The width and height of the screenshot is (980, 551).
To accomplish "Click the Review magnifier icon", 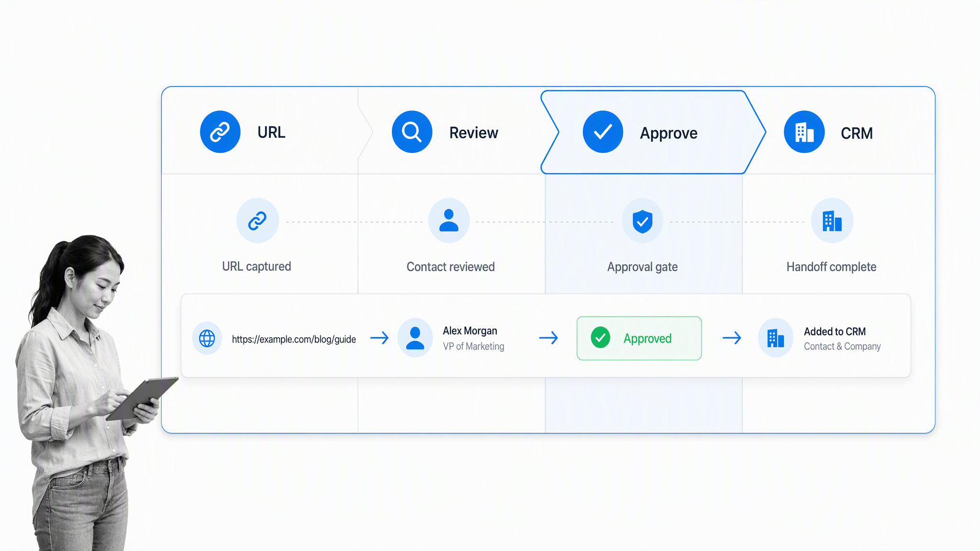I will pos(412,132).
